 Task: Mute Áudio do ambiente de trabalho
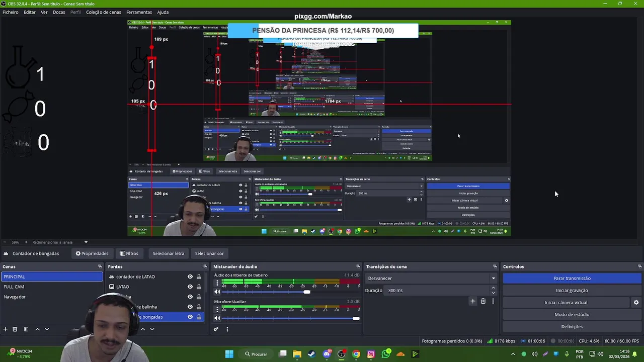217,292
